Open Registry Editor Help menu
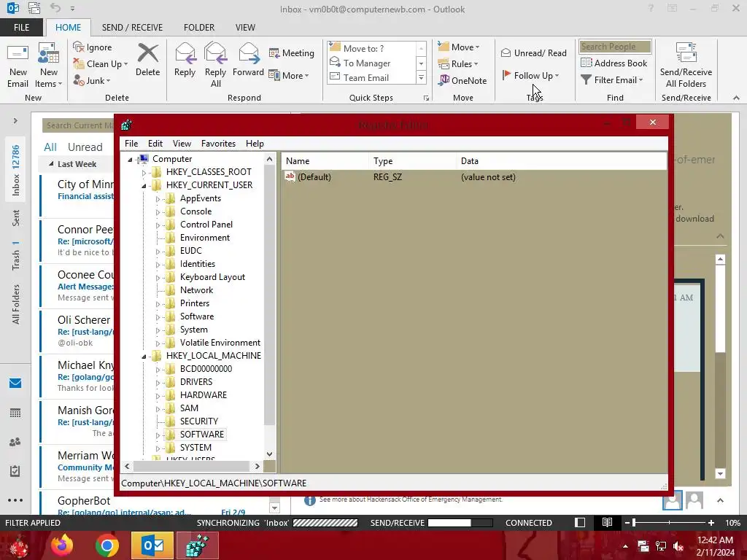747x560 pixels. [255, 144]
